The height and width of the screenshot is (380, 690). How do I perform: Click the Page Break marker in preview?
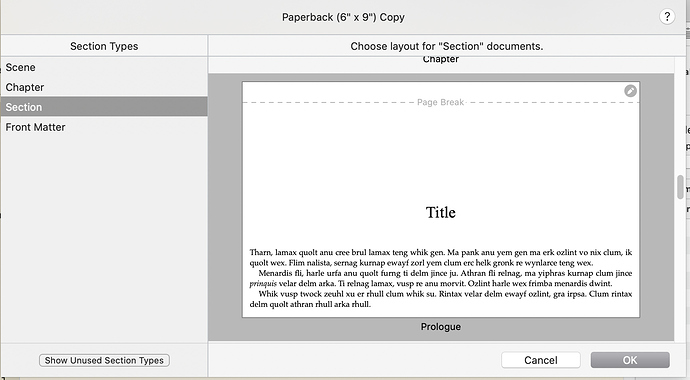click(440, 102)
